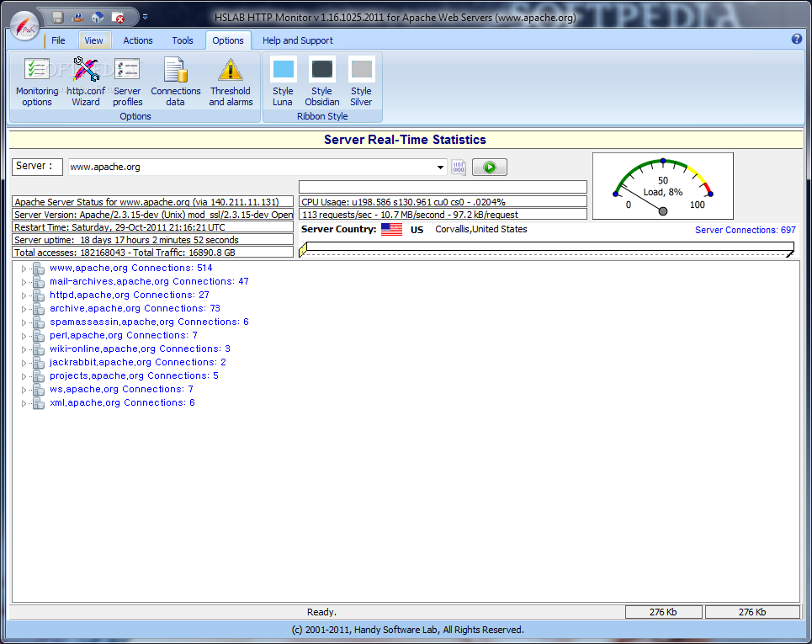Click the 113 requests/sec field
The image size is (812, 644).
443,215
